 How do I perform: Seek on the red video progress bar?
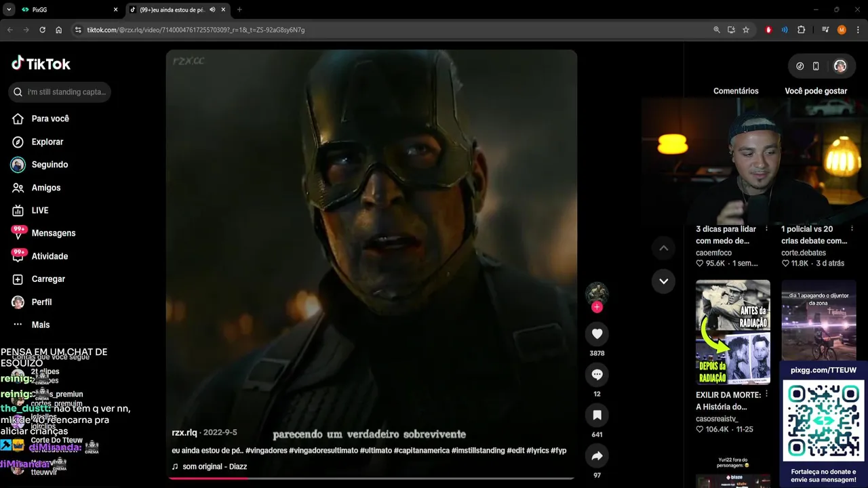tap(371, 479)
